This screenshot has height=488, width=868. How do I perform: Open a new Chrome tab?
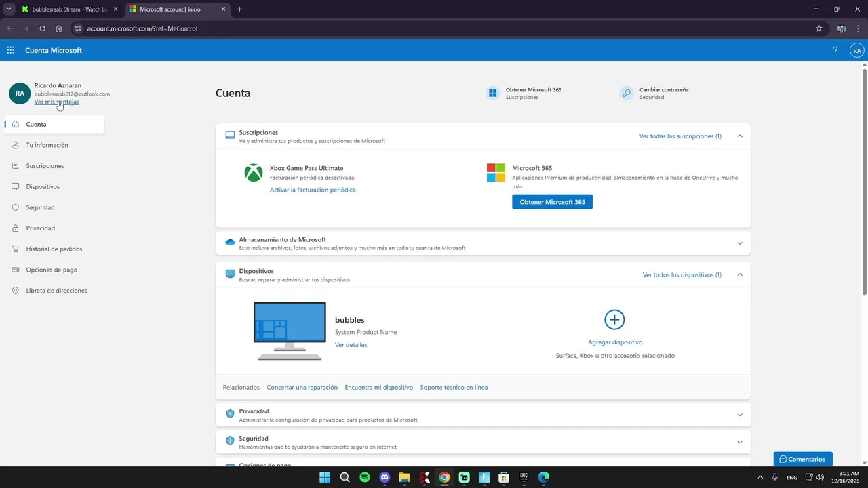[239, 9]
